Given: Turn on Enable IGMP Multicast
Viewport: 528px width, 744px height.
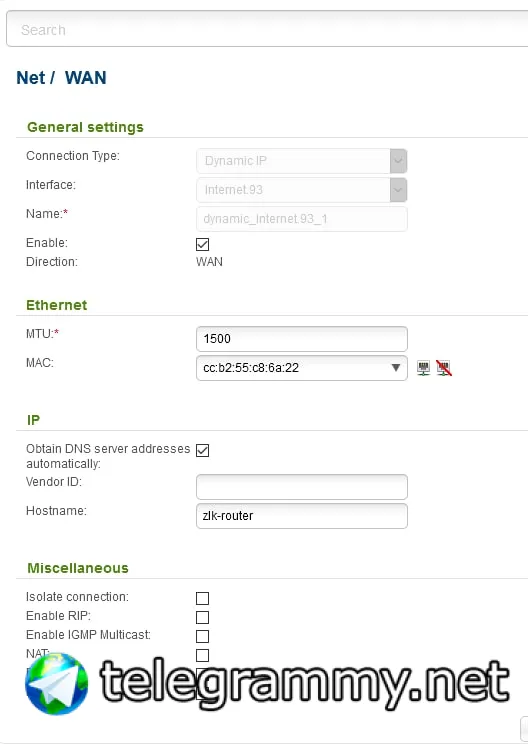Looking at the screenshot, I should 203,636.
